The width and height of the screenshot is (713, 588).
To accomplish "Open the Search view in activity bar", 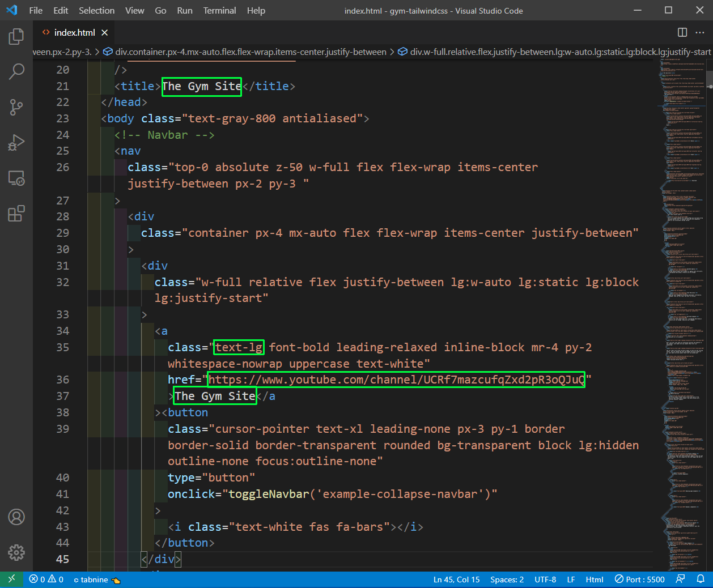I will 16,71.
